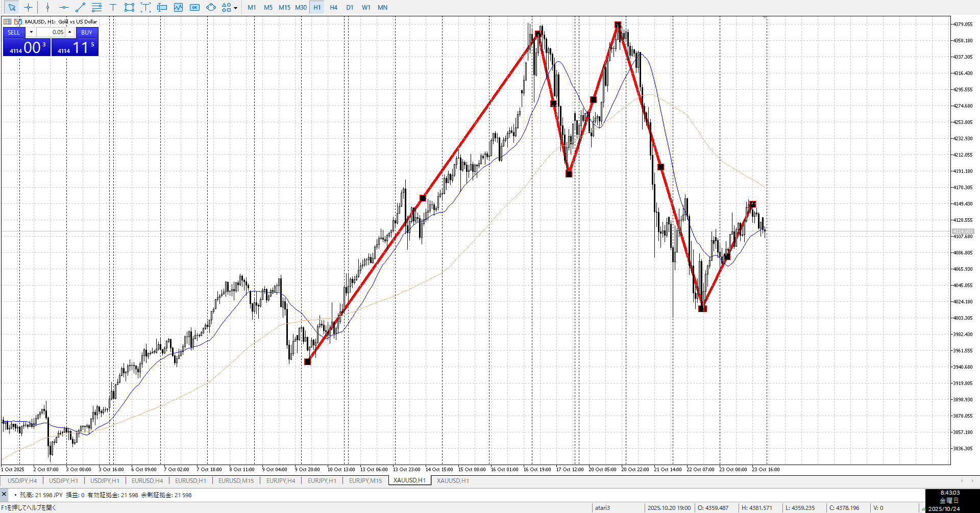The image size is (980, 513).
Task: Open the USDJPY,H4 chart tab
Action: pyautogui.click(x=22, y=480)
